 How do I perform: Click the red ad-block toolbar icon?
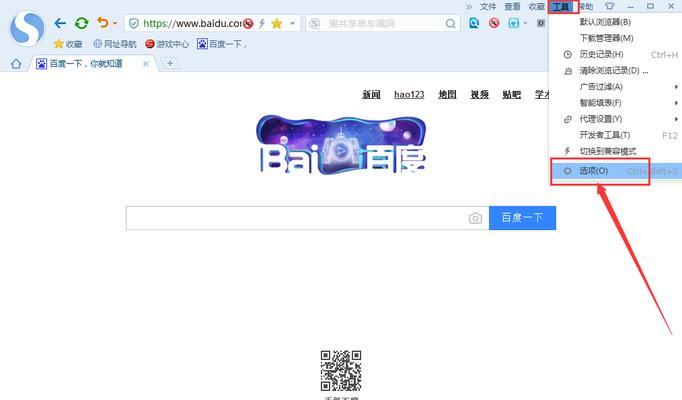click(x=494, y=23)
